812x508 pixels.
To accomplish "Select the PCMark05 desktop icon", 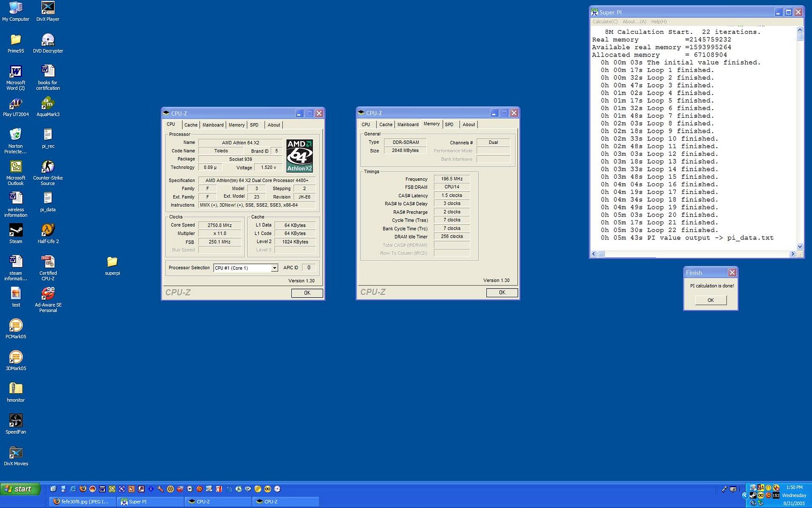I will [x=16, y=329].
